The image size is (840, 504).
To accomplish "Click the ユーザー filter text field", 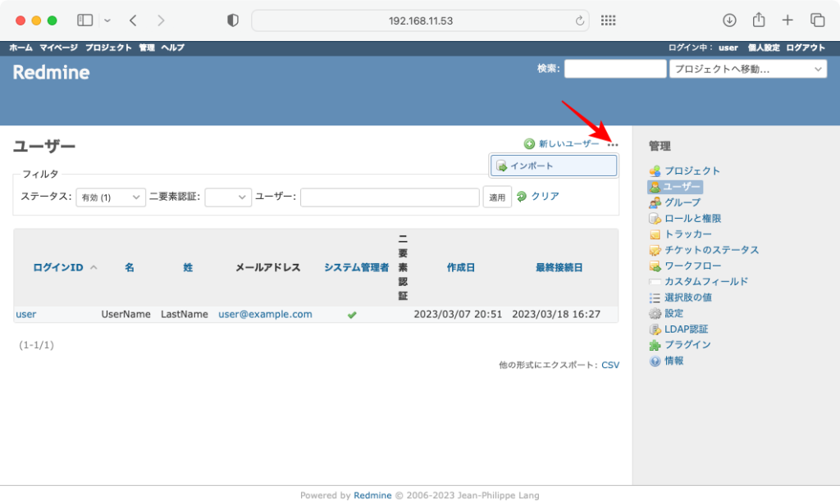I will pyautogui.click(x=390, y=197).
